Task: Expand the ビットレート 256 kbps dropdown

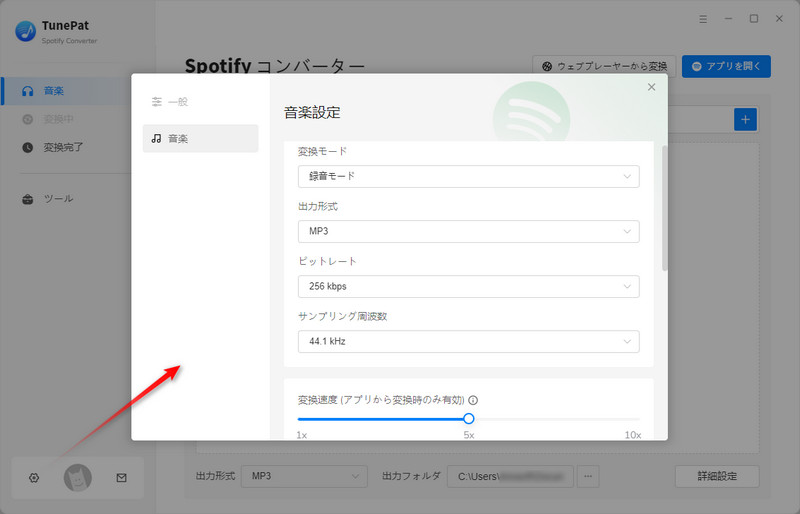Action: point(468,286)
